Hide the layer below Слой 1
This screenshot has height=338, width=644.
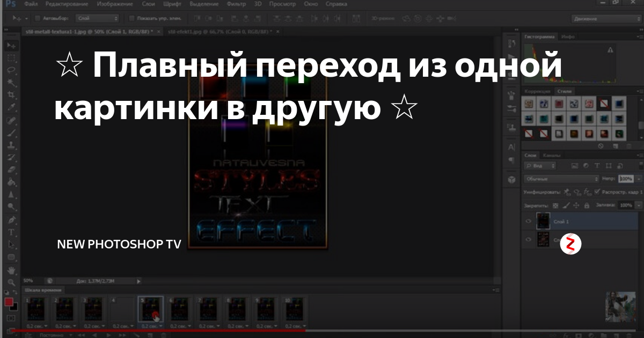[529, 240]
